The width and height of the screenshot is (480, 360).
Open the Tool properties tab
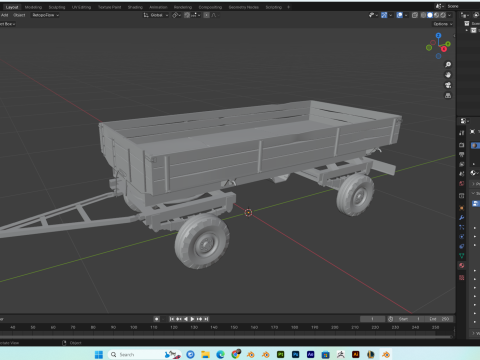point(462,133)
